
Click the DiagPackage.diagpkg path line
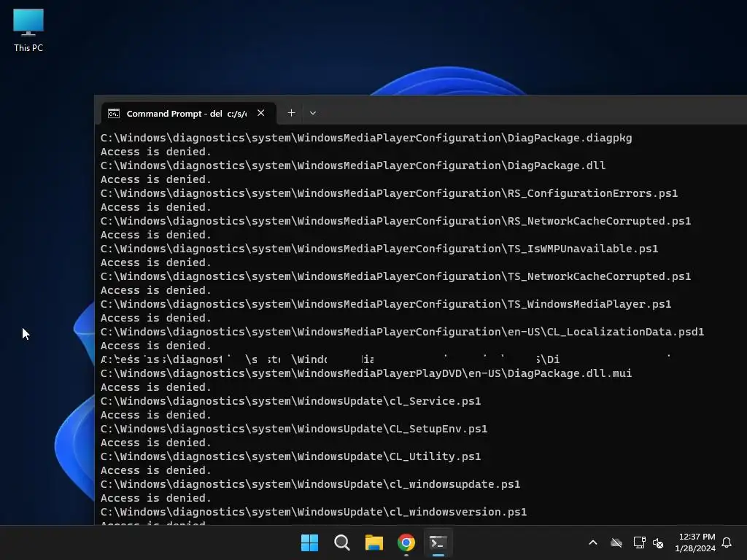pyautogui.click(x=366, y=138)
